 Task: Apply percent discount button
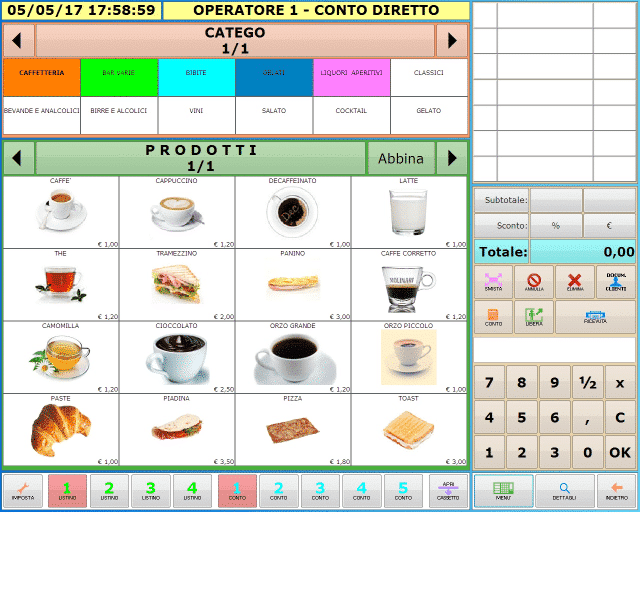(x=556, y=226)
